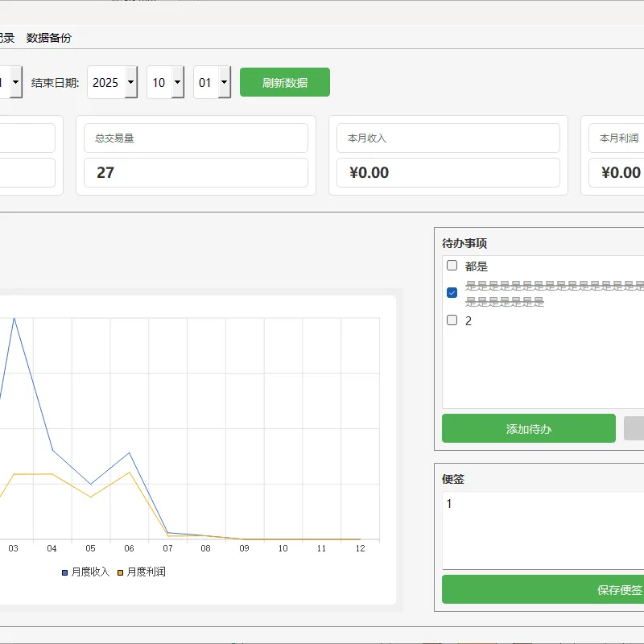Screen dimensions: 644x644
Task: Click the chart axis label 06
Action: 129,548
